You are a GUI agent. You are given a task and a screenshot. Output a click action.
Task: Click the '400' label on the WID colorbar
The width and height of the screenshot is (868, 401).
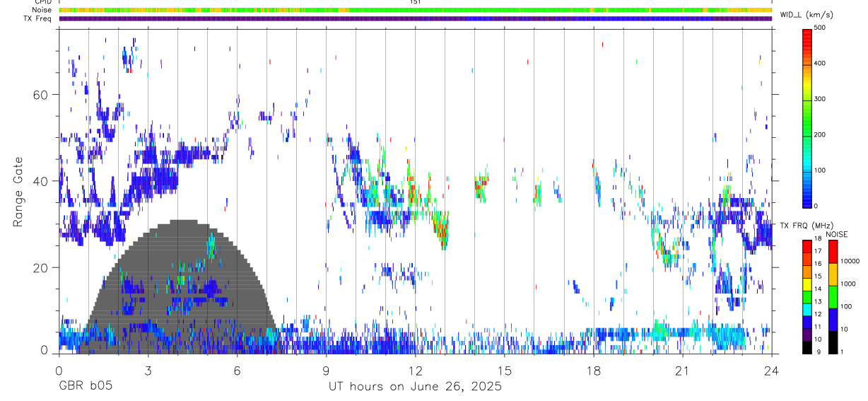pyautogui.click(x=819, y=64)
